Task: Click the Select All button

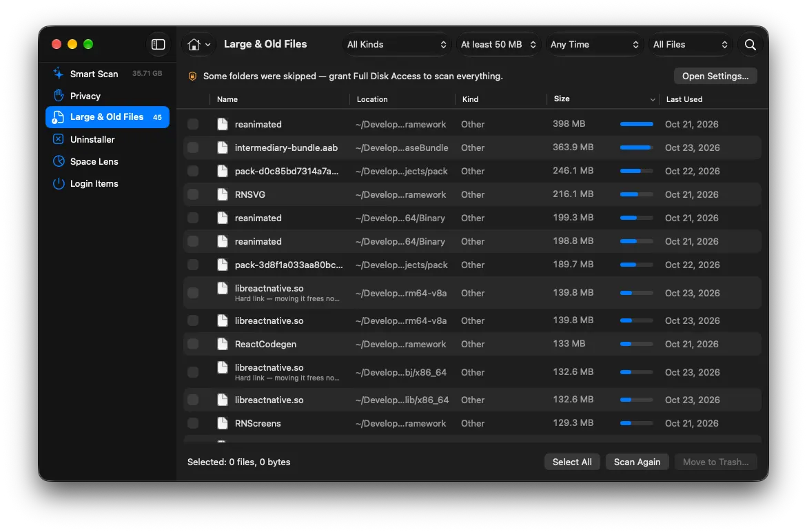Action: tap(572, 462)
